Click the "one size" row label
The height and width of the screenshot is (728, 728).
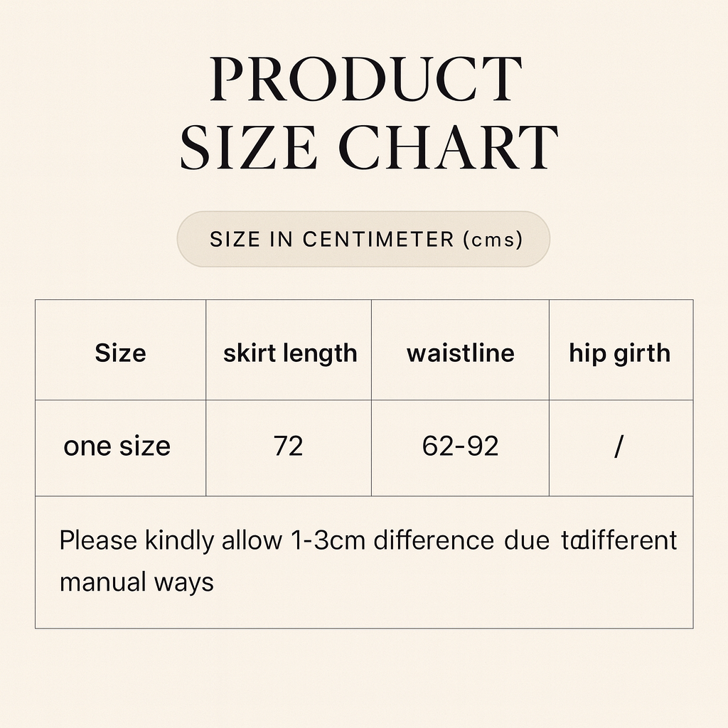[117, 446]
